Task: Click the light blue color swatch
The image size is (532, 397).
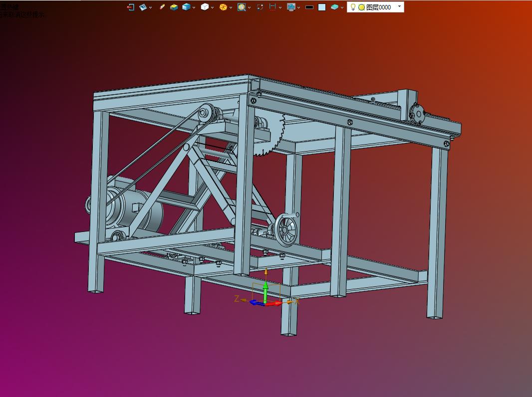Action: point(322,7)
